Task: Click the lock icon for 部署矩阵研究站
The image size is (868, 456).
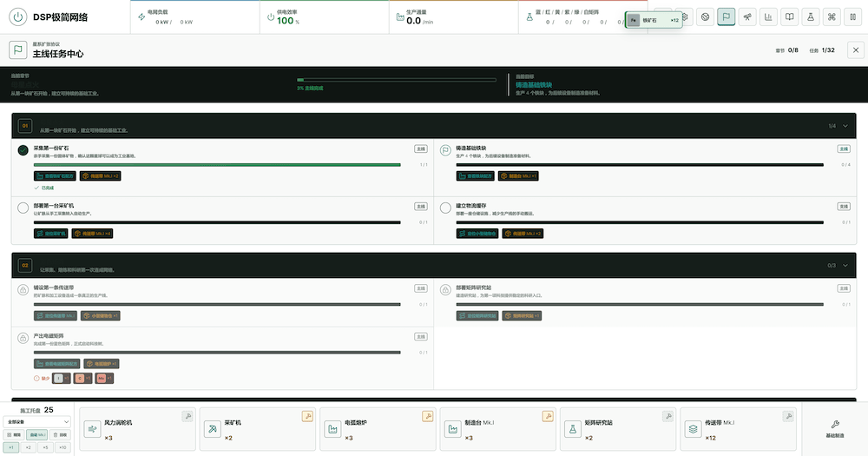Action: pos(445,290)
